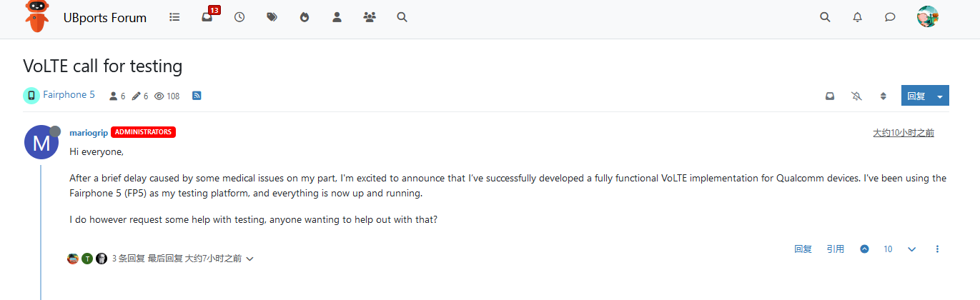Mark topic unread with inbox icon
Viewport: 980px width, 300px height.
pyautogui.click(x=830, y=96)
